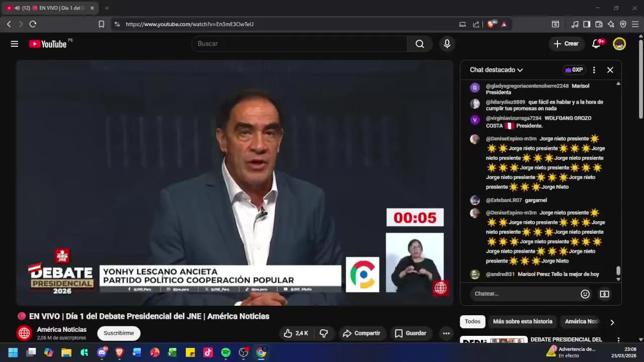Image resolution: width=644 pixels, height=362 pixels.
Task: Click the Brave Rewards triangle icon
Action: coord(504,24)
